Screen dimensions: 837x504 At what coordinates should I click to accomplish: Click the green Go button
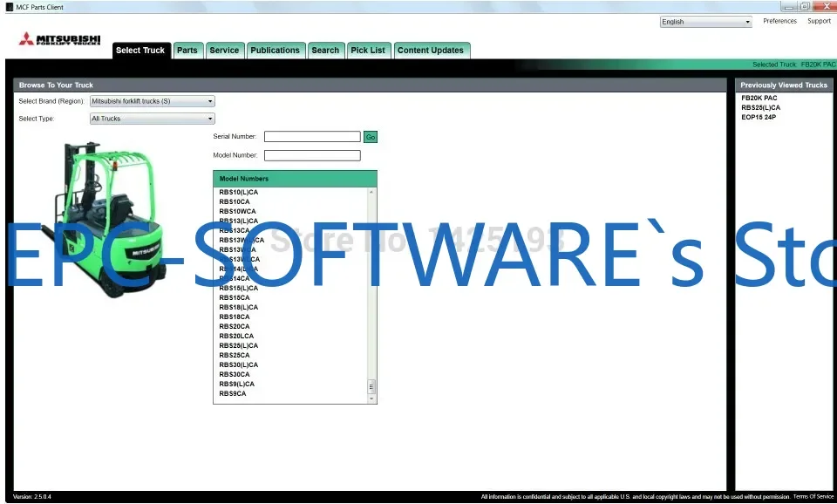point(371,137)
